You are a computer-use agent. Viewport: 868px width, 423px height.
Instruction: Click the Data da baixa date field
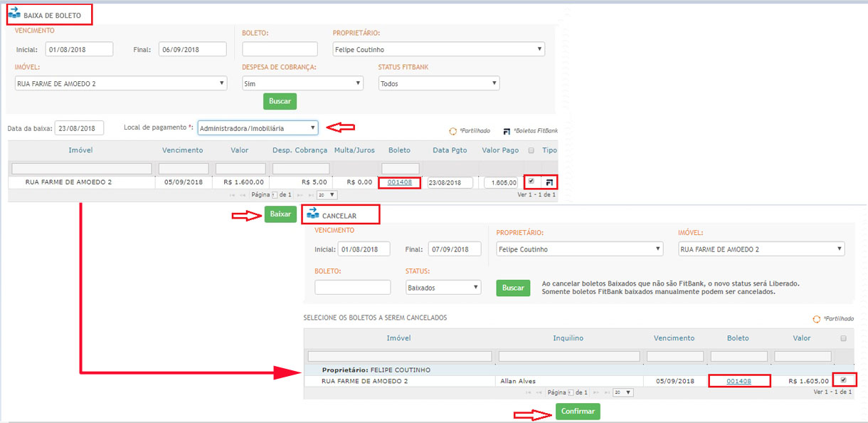79,128
